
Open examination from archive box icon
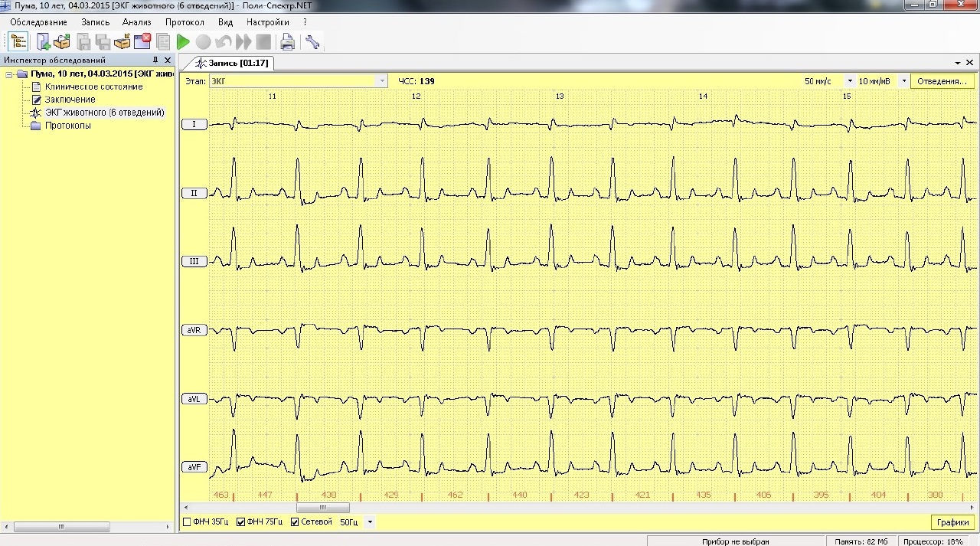(x=62, y=41)
